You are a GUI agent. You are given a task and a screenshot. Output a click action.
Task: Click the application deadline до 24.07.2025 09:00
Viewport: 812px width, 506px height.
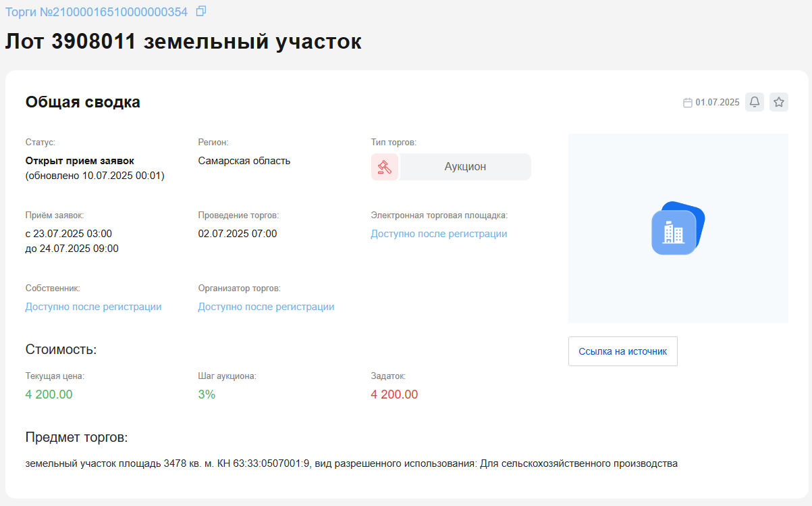click(72, 249)
